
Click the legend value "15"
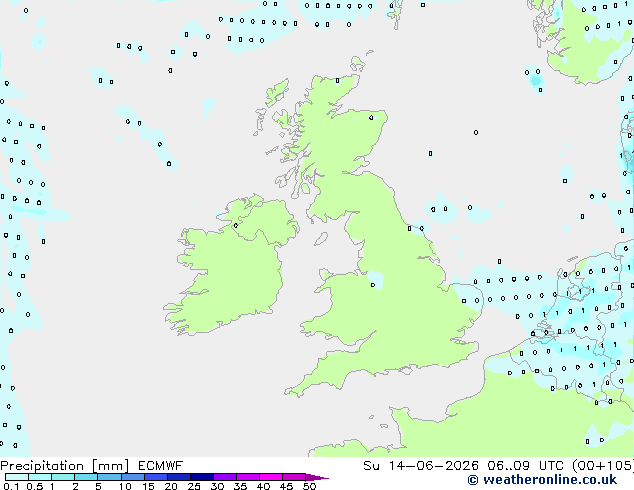tap(148, 486)
